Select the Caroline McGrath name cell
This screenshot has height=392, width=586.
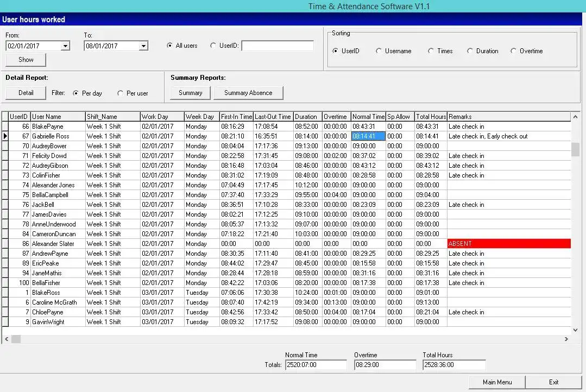pyautogui.click(x=58, y=302)
